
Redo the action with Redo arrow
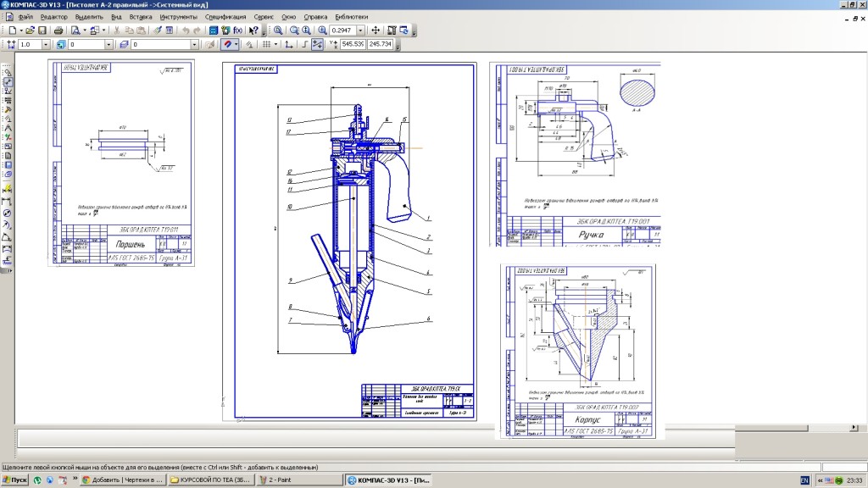click(197, 30)
